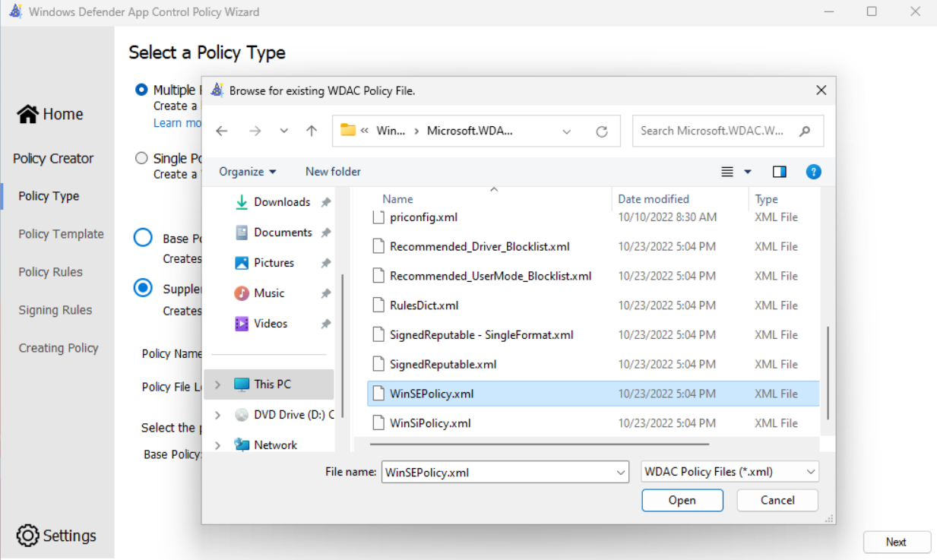
Task: Change the view layout icon
Action: 727,172
